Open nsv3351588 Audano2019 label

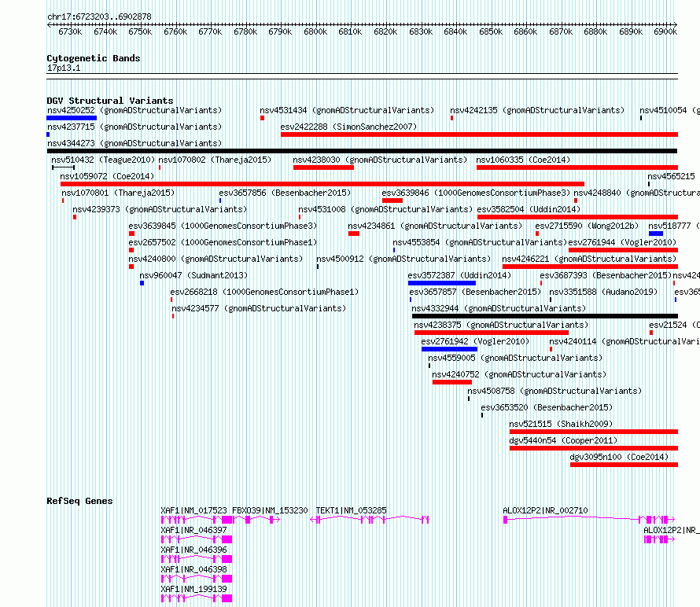coord(603,292)
